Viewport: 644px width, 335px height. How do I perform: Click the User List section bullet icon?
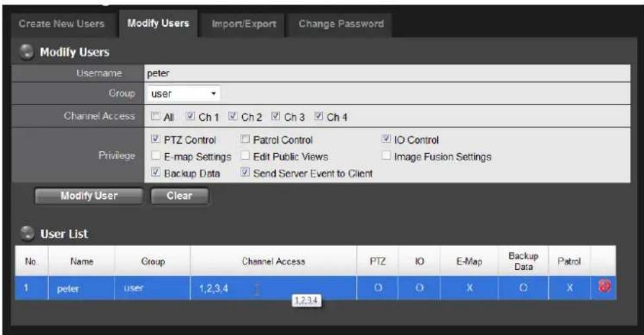click(x=26, y=233)
